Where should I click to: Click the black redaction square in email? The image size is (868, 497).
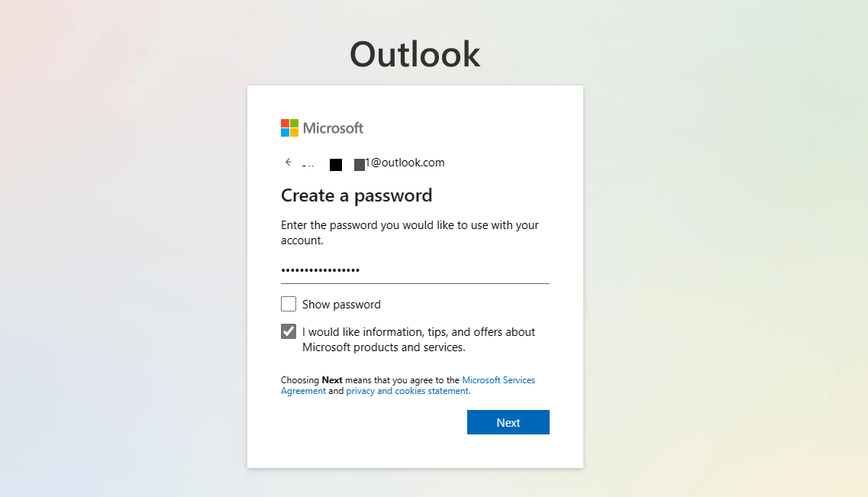(x=336, y=164)
